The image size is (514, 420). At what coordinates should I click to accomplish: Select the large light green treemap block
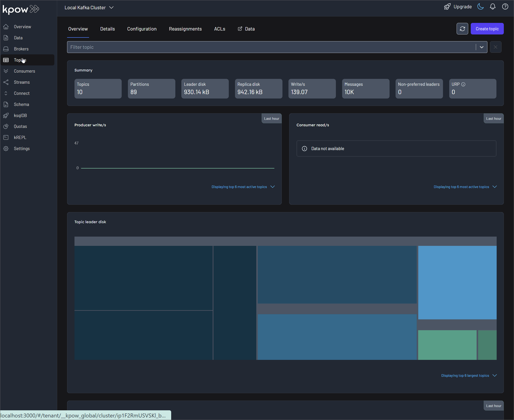[447, 345]
